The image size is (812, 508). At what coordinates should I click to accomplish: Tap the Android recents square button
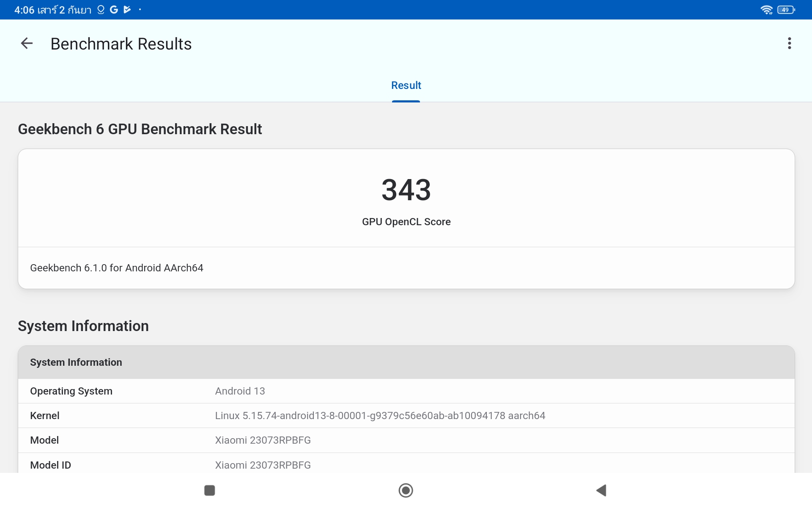(x=210, y=490)
